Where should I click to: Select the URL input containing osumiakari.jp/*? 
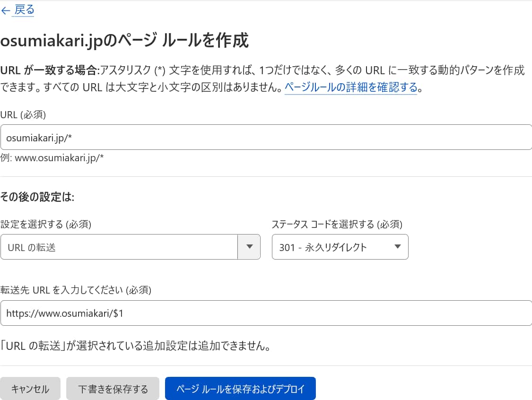[189, 137]
